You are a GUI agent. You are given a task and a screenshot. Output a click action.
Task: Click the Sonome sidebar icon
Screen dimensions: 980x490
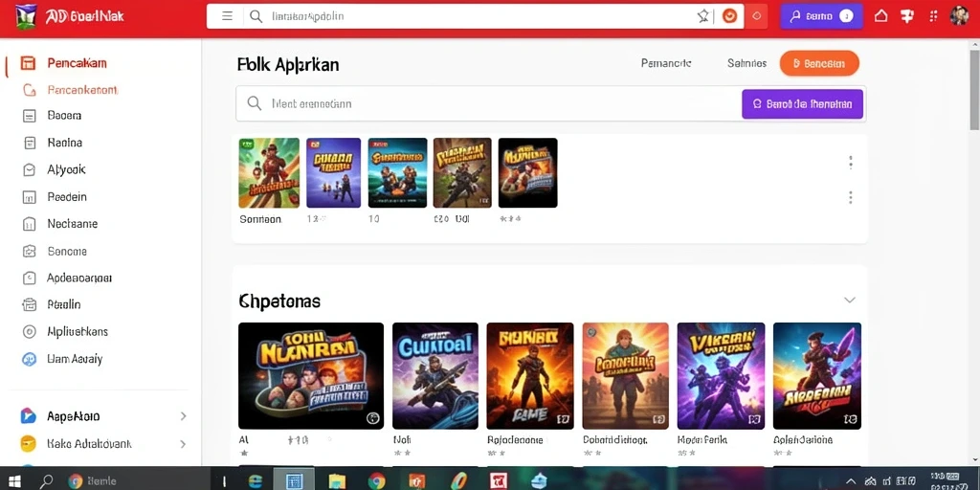(29, 252)
